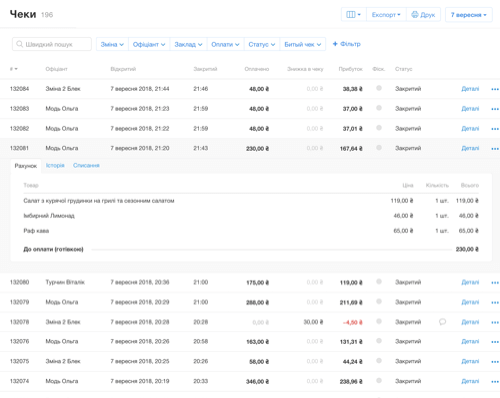Expand the Офіціант filter
500x398 pixels.
tap(149, 44)
